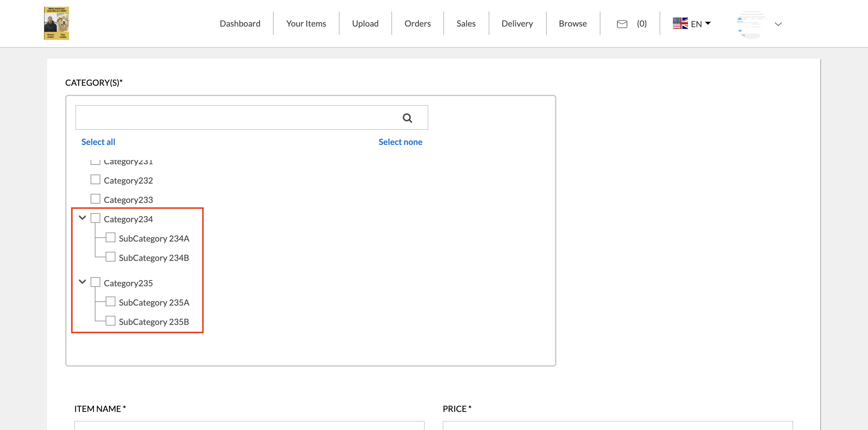Open the messages envelope icon
The image size is (868, 430).
click(x=622, y=24)
